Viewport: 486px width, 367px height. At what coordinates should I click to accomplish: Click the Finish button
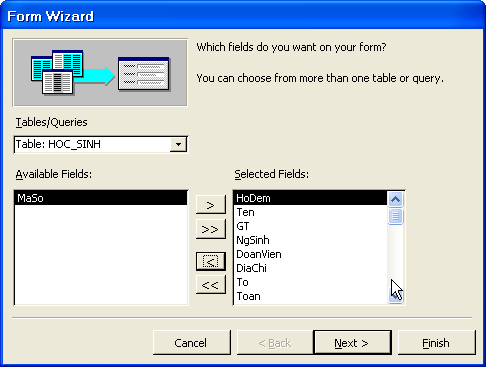point(437,343)
